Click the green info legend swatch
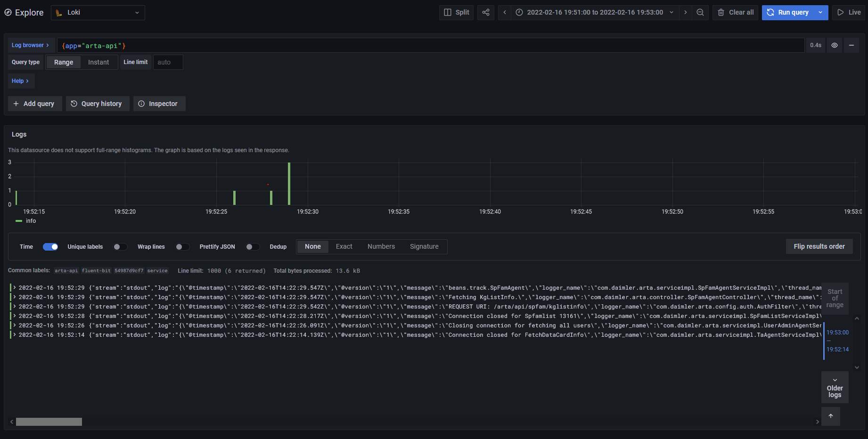Image resolution: width=868 pixels, height=439 pixels. (19, 220)
